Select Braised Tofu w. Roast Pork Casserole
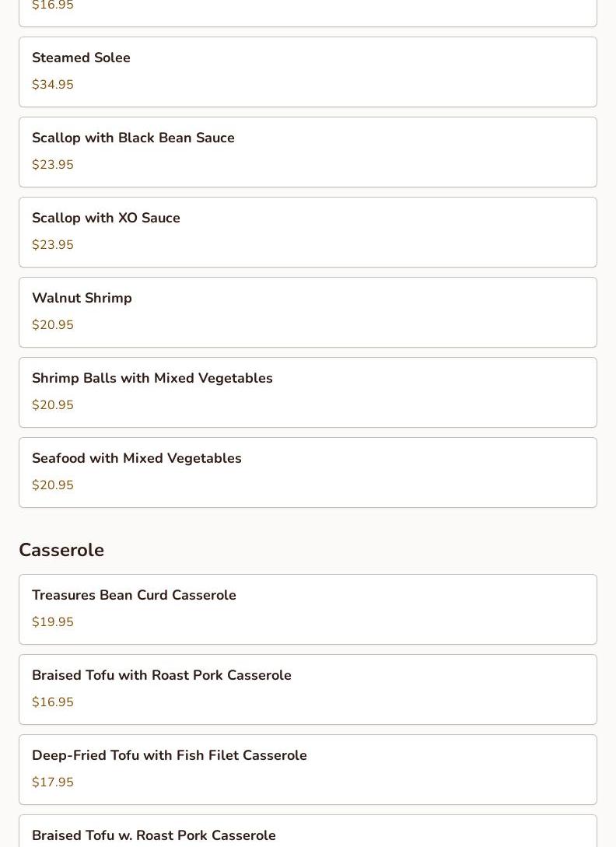The height and width of the screenshot is (847, 616). (x=154, y=835)
